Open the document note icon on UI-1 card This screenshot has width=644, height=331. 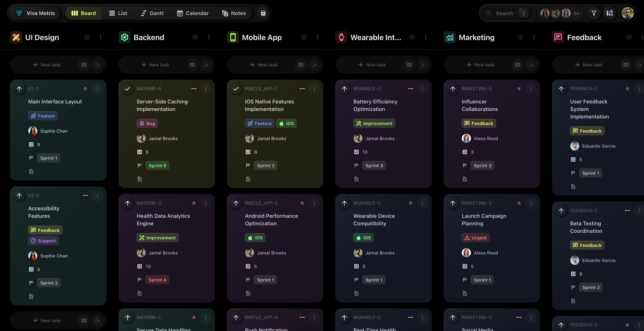tap(31, 172)
